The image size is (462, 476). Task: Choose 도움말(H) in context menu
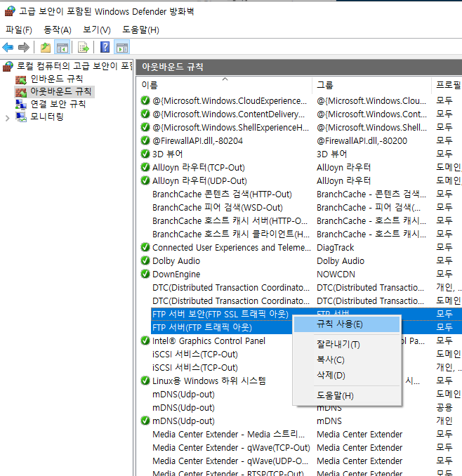(x=347, y=395)
